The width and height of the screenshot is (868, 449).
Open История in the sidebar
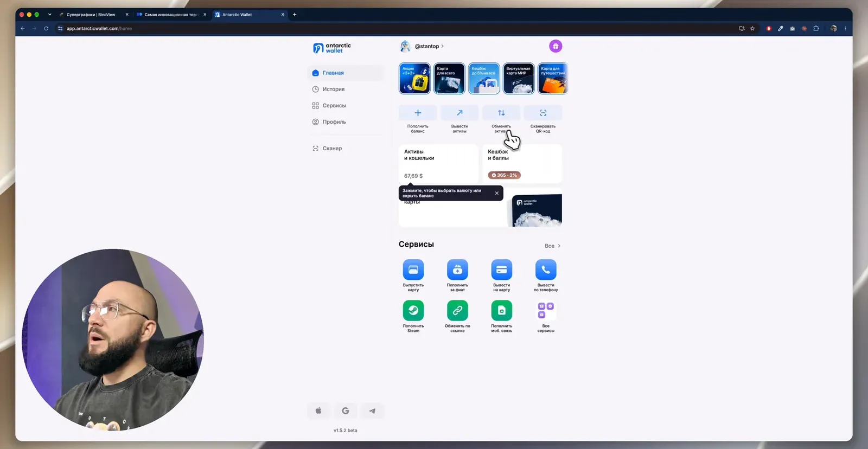click(x=346, y=89)
